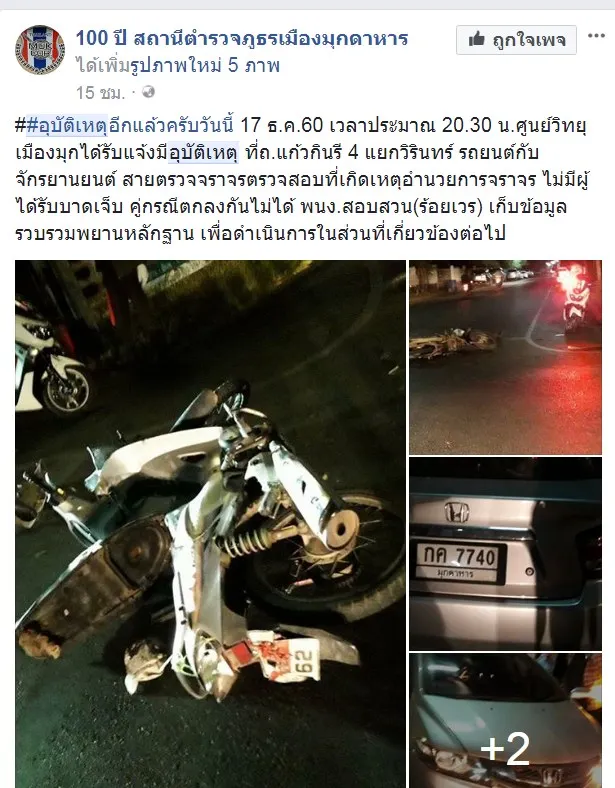
Task: Open the street scene with fallen motorcycle photo
Action: point(505,357)
